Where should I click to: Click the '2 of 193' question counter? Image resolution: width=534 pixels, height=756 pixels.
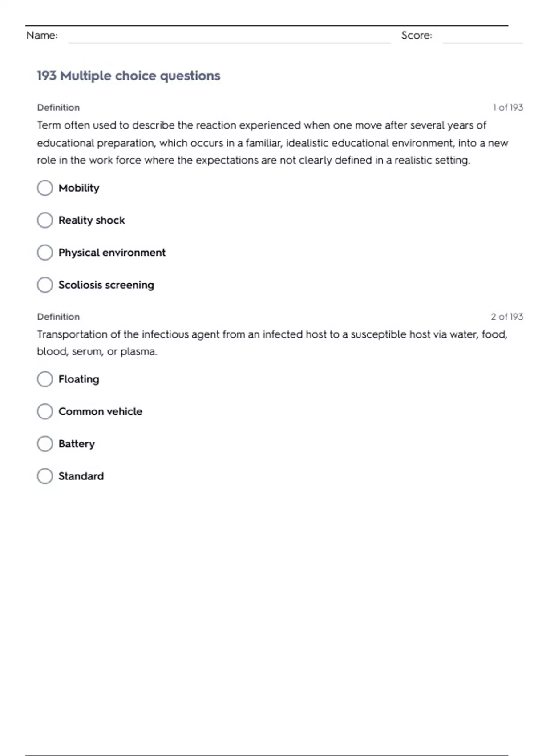point(507,317)
